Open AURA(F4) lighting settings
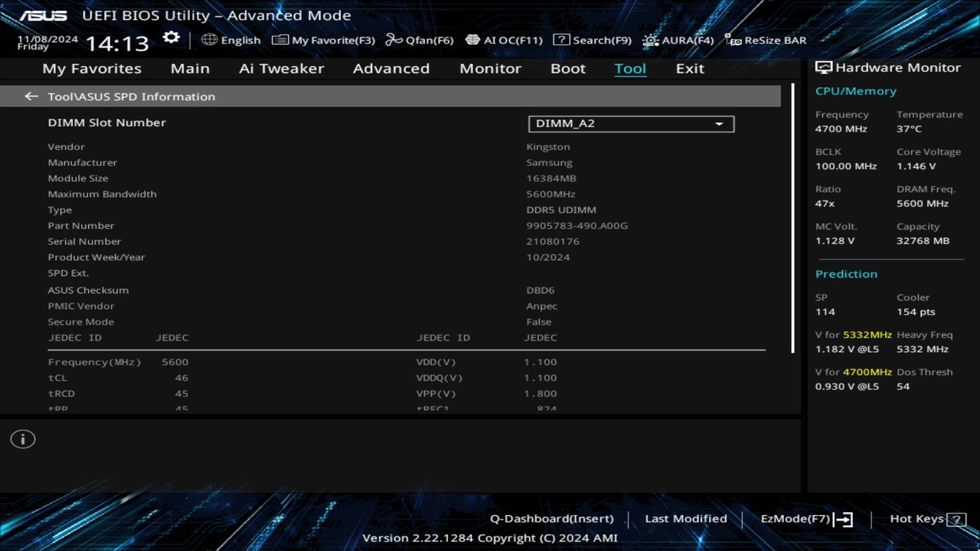980x551 pixels. 678,40
